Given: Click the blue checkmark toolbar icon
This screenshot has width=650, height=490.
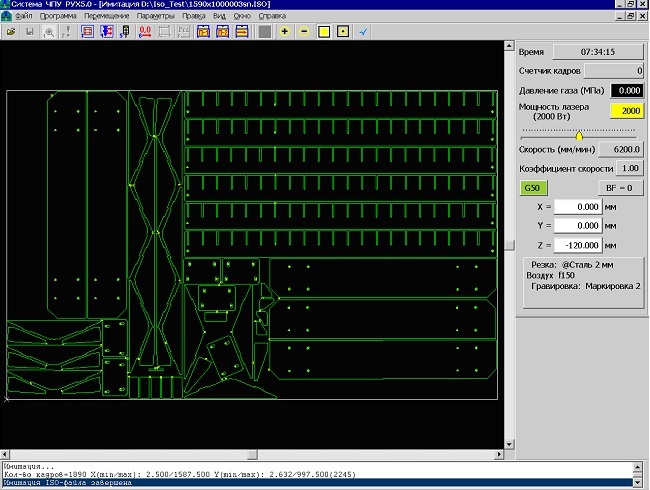Looking at the screenshot, I should tap(363, 32).
